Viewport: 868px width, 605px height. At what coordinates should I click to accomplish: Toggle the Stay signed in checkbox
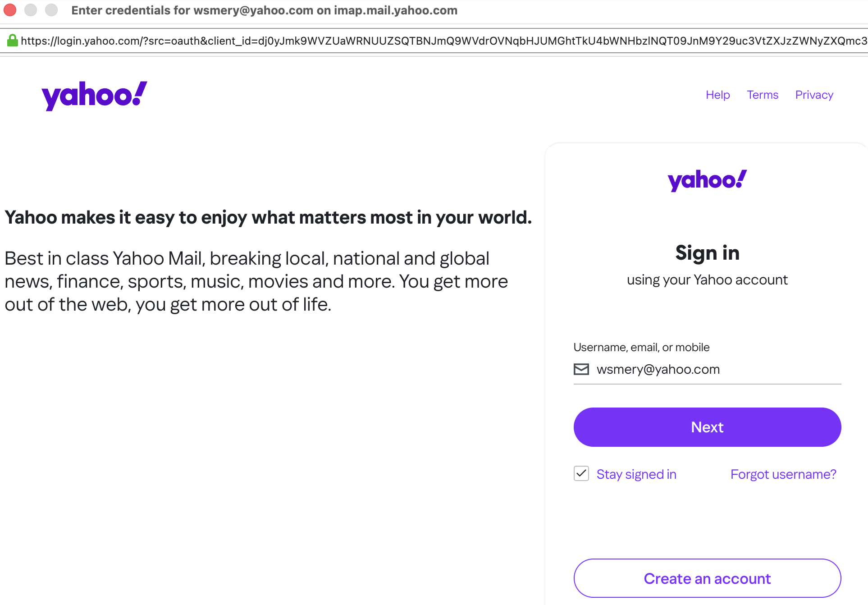(x=581, y=474)
